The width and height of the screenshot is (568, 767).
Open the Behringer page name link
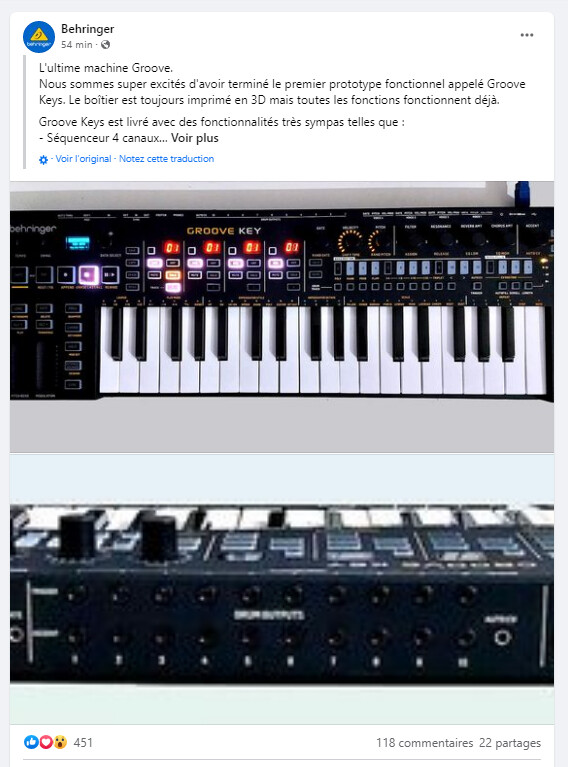(88, 29)
